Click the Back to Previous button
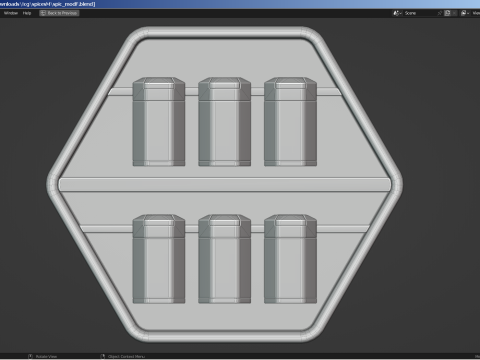Screen dimensions: 480x360 [x=59, y=13]
